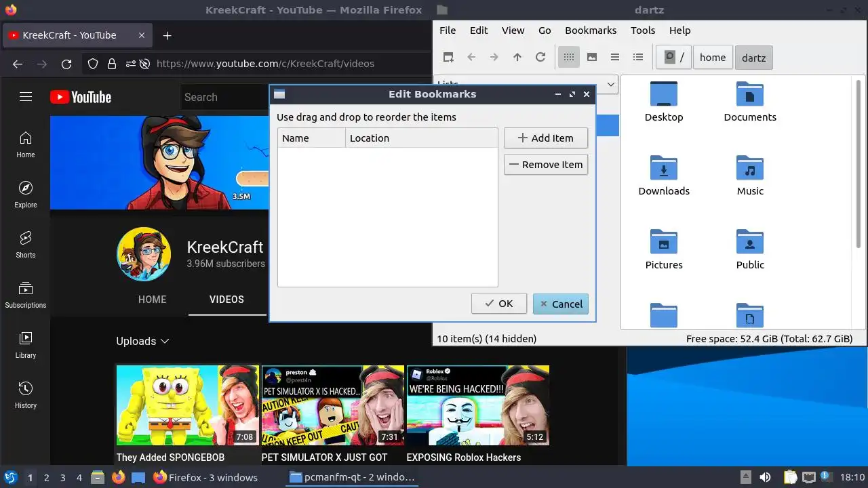Switch to thumbnail view in file manager
This screenshot has width=868, height=488.
pyautogui.click(x=592, y=58)
